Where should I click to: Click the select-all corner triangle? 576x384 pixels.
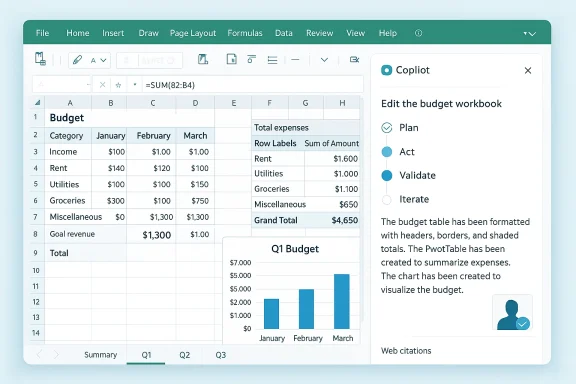point(37,103)
